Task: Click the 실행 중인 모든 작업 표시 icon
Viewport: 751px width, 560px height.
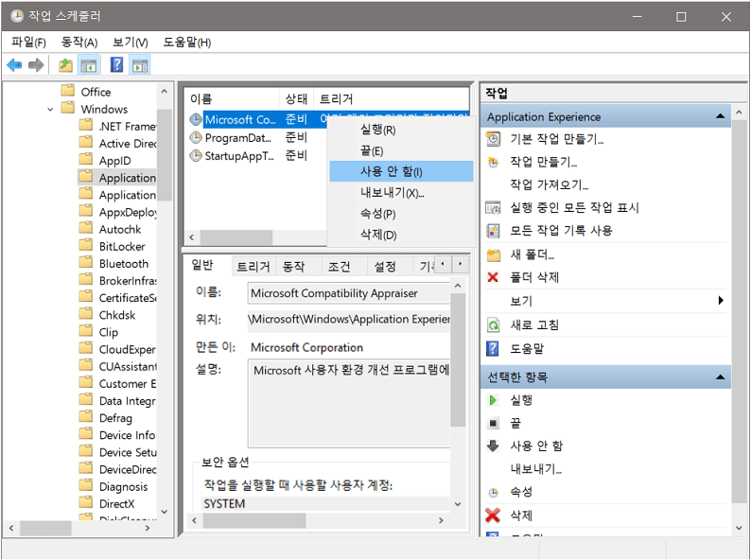Action: 493,208
